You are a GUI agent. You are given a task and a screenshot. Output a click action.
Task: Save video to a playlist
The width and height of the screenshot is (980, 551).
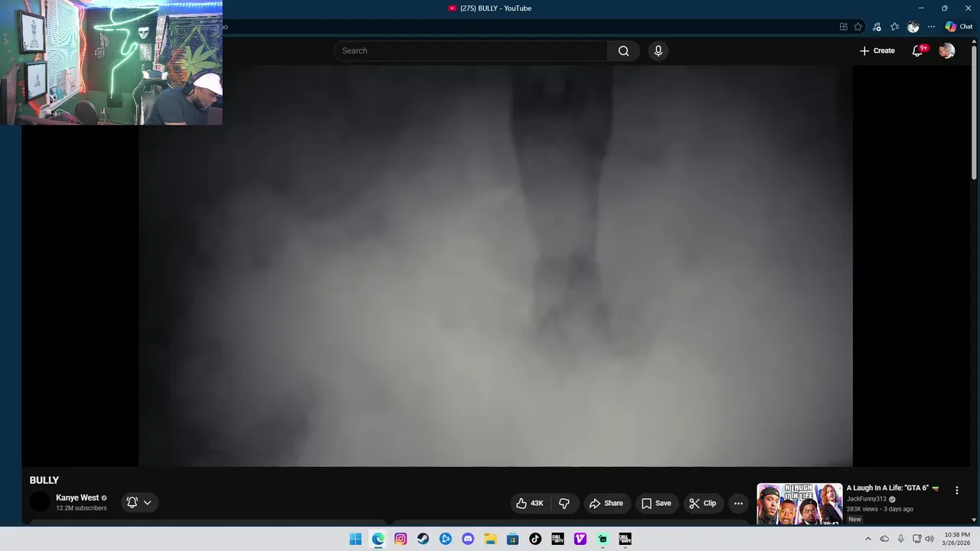click(656, 503)
